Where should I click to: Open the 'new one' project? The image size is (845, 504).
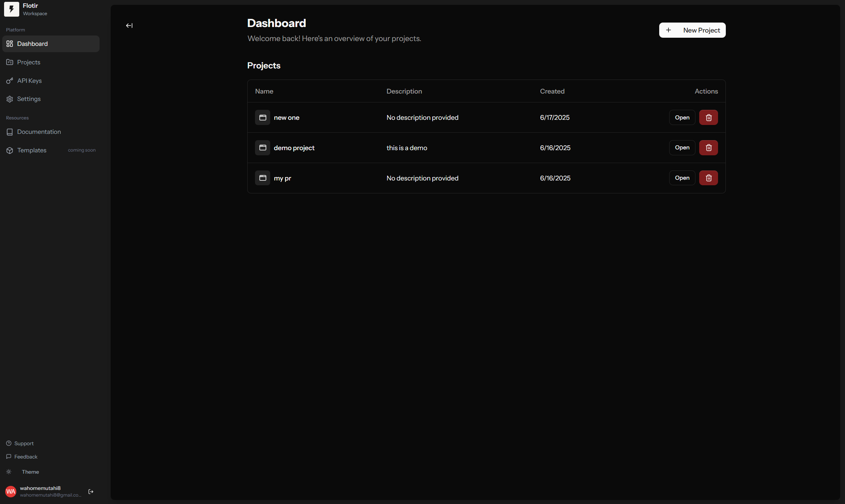point(682,118)
